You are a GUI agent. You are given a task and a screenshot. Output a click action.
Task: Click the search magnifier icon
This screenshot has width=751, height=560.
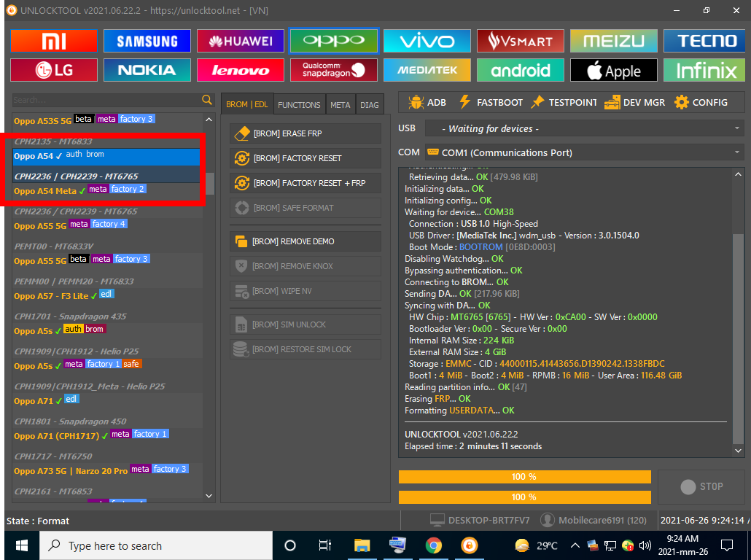pos(207,100)
